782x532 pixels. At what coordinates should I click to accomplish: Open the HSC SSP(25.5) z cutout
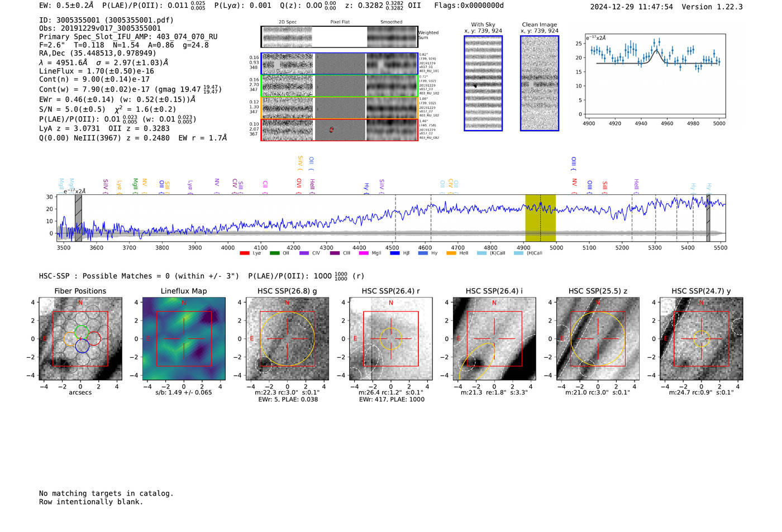point(598,338)
